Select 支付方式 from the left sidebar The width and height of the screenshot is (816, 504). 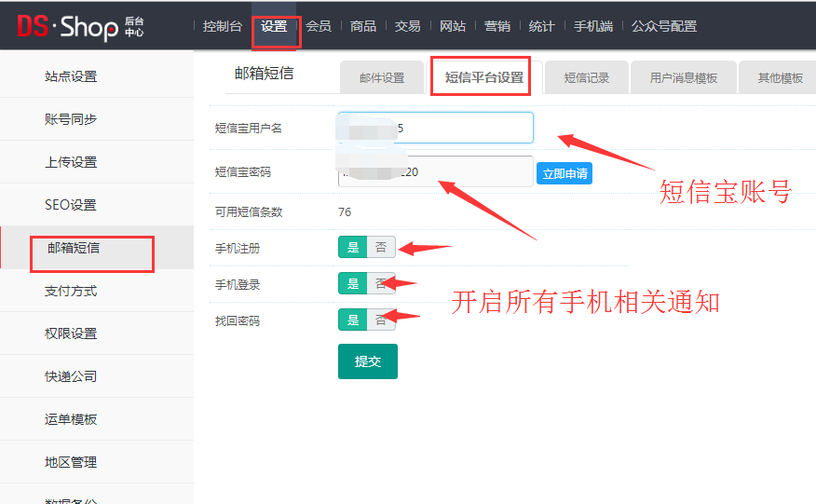(71, 291)
